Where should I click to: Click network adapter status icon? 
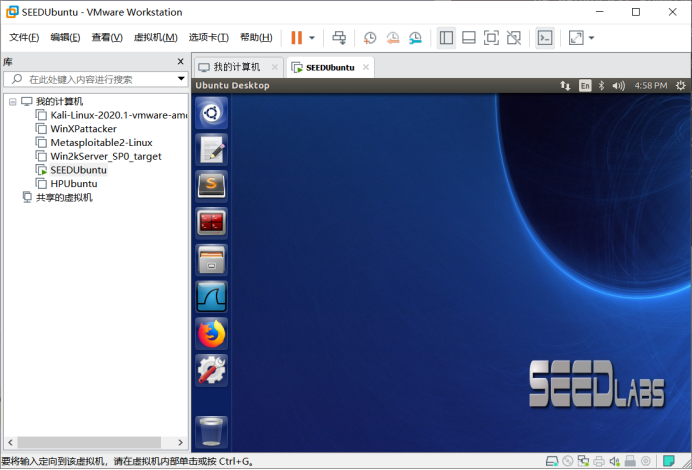(583, 462)
